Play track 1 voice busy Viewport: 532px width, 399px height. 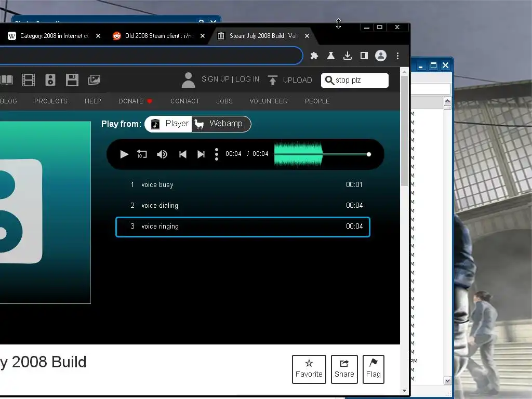[243, 185]
